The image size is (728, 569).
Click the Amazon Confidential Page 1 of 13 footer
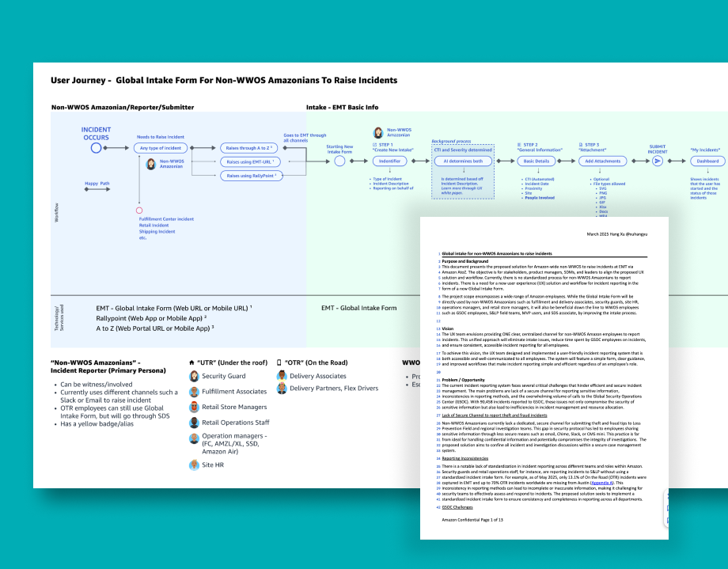(472, 520)
